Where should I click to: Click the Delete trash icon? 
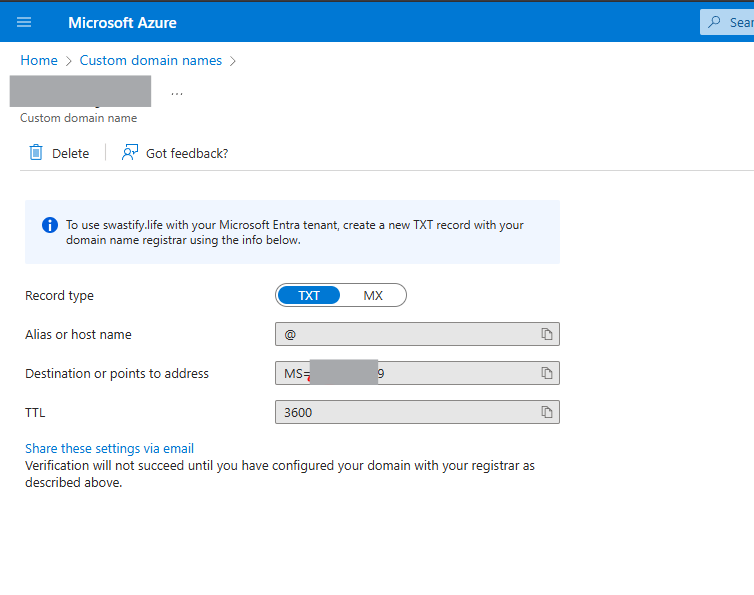(36, 152)
